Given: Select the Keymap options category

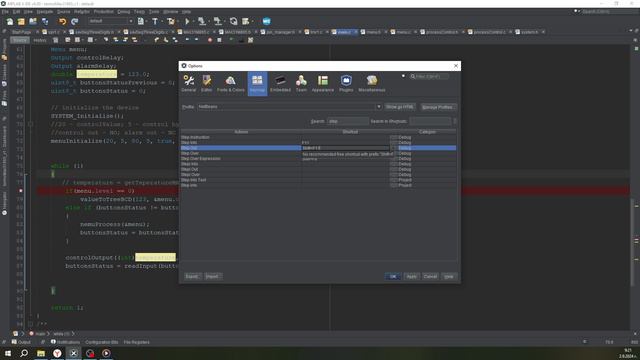Looking at the screenshot, I should tap(257, 84).
